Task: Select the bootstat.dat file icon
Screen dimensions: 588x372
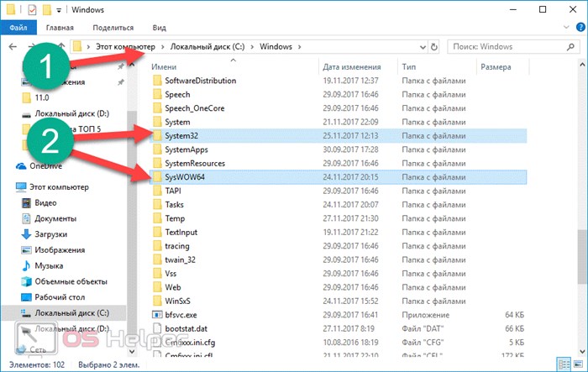Action: coord(158,328)
